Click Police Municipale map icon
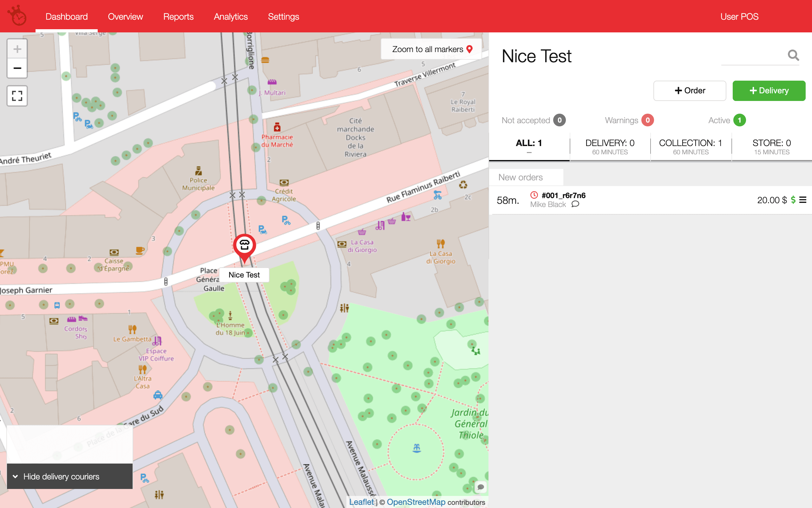Image resolution: width=812 pixels, height=508 pixels. (x=199, y=171)
